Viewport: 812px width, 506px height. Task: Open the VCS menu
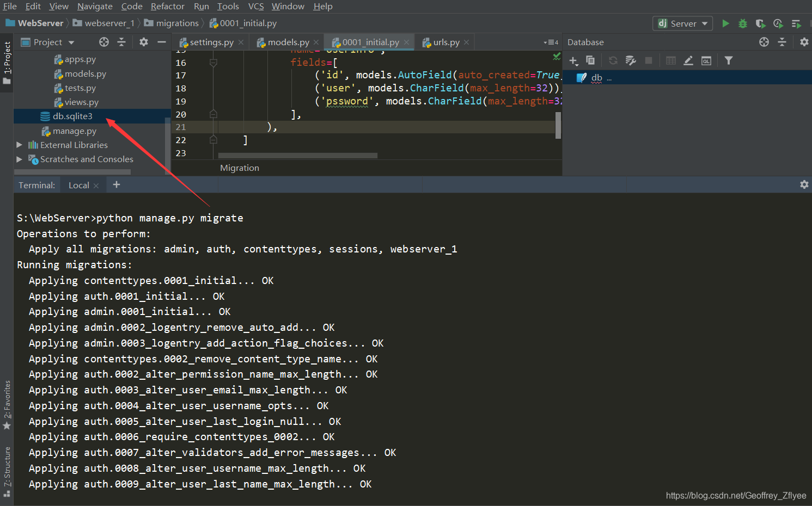(256, 7)
